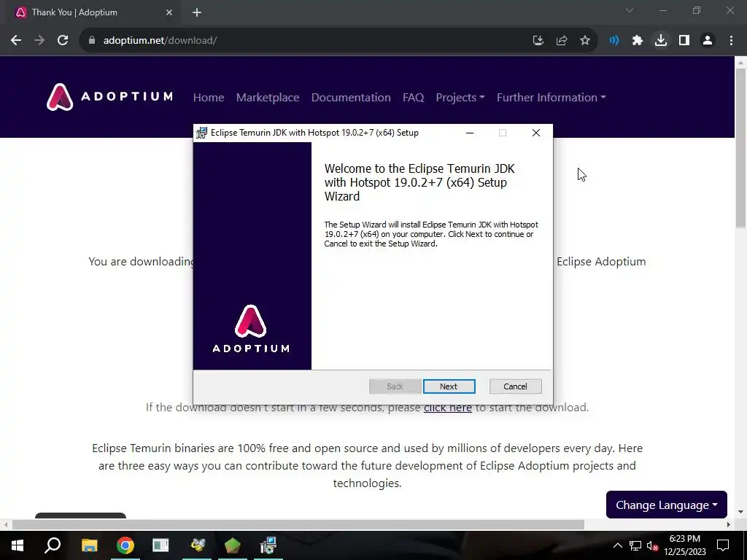Click the blue sound-wave extension icon
The image size is (747, 560).
[614, 41]
